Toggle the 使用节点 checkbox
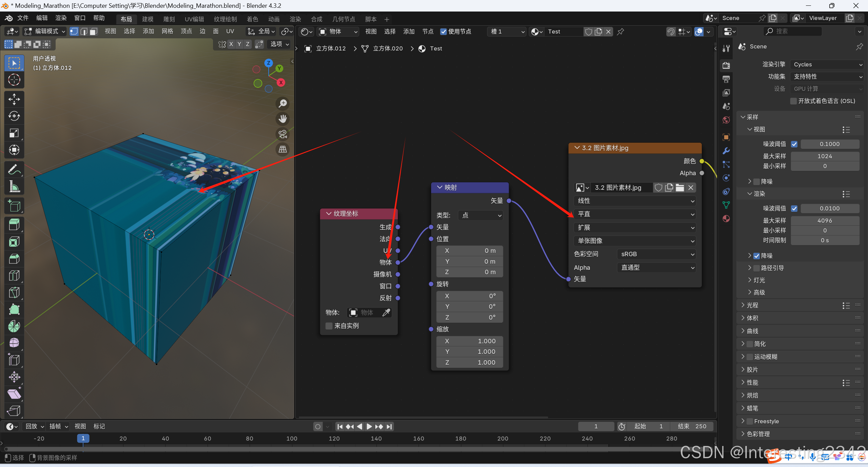The image size is (868, 467). [x=443, y=32]
